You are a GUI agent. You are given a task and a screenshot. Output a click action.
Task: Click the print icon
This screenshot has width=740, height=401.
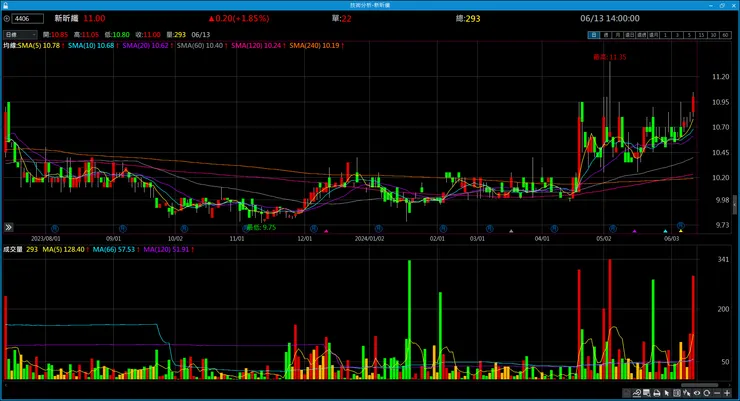(x=657, y=393)
